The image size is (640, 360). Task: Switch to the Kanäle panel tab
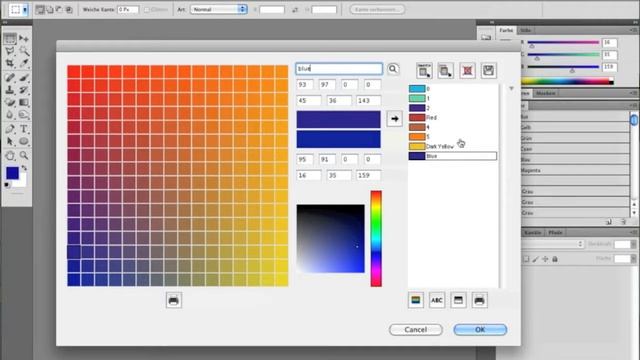(x=533, y=232)
